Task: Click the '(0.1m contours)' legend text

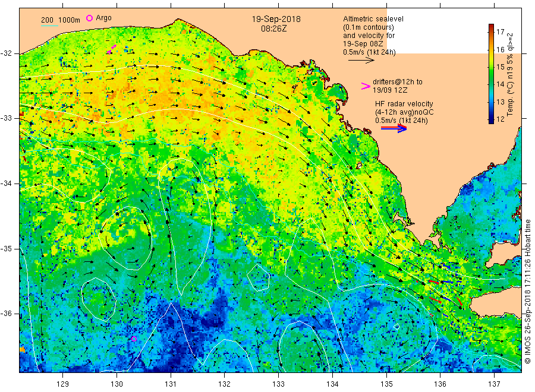Action: click(x=368, y=27)
